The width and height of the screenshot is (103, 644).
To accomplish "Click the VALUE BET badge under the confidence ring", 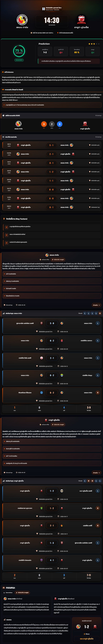I will tap(19, 60).
